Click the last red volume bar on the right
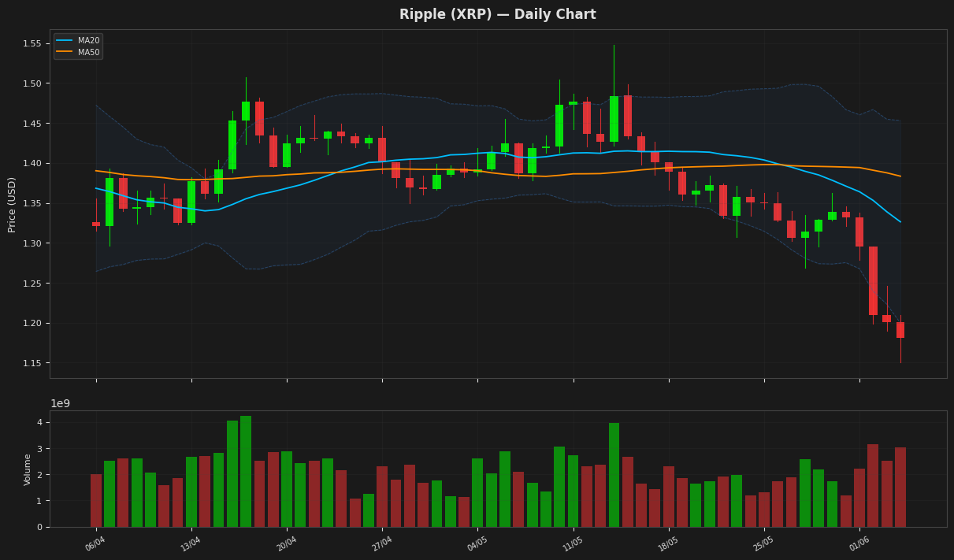954x560 pixels. 900,488
